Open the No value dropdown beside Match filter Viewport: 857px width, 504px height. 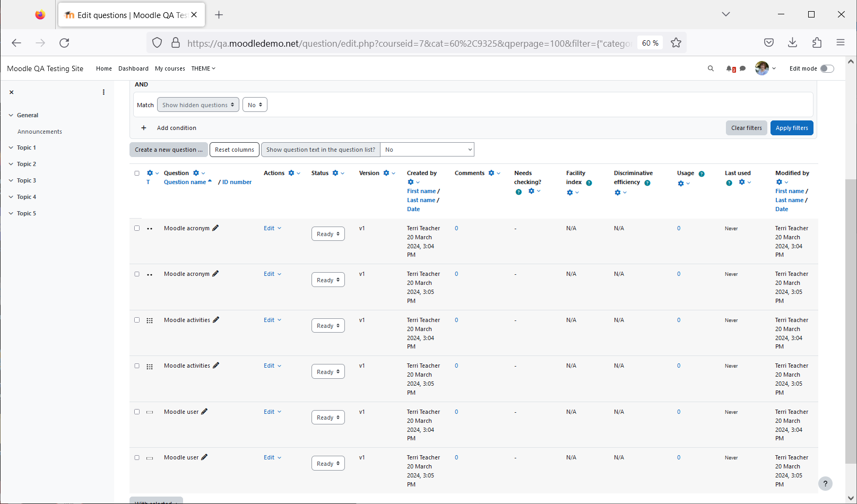[x=255, y=105]
